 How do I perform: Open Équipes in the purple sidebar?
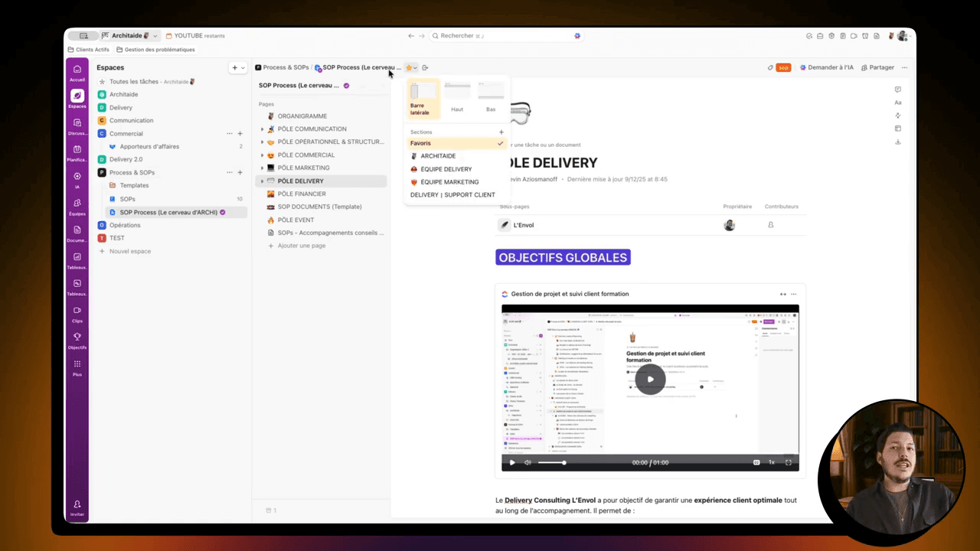(77, 206)
